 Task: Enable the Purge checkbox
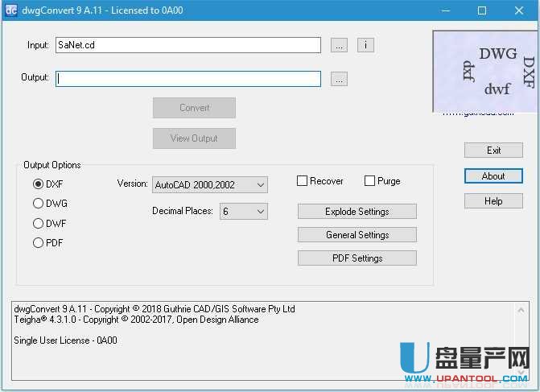click(x=370, y=181)
